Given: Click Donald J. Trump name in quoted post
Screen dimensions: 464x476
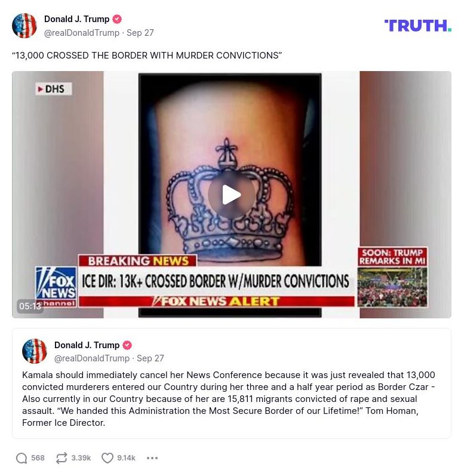Looking at the screenshot, I should [x=87, y=345].
